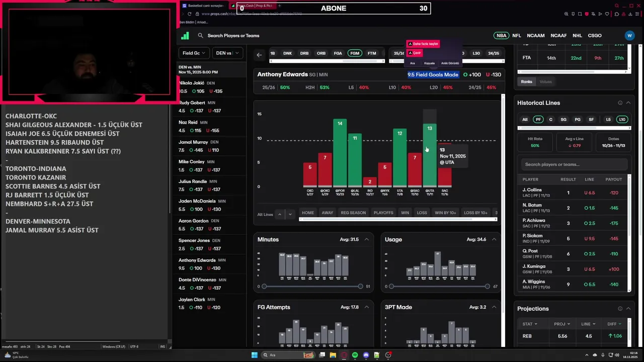Screen dimensions: 644x362
Task: Switch to CSGO league tab
Action: pos(595,36)
